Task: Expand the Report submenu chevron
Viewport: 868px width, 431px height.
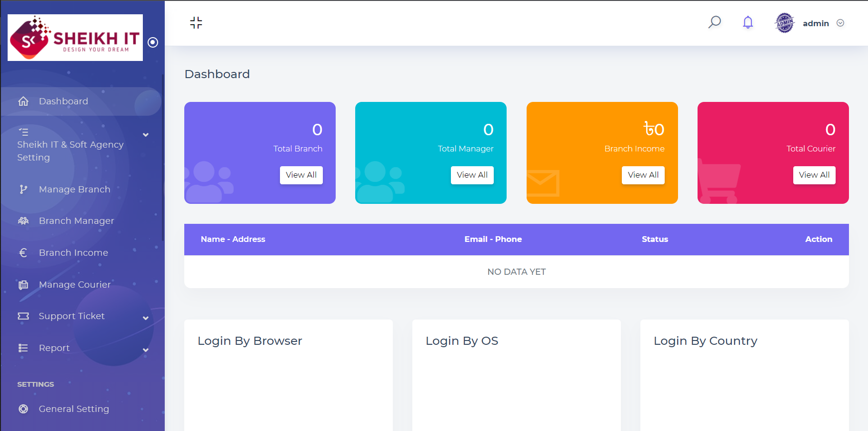Action: [x=146, y=350]
